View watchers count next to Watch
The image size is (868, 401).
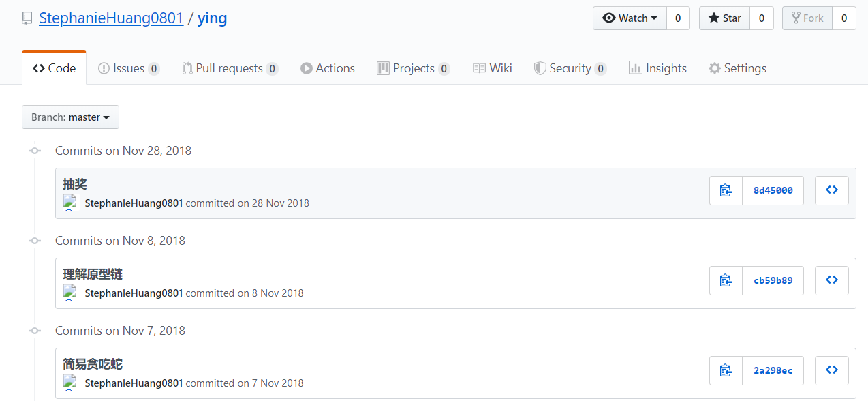[678, 18]
